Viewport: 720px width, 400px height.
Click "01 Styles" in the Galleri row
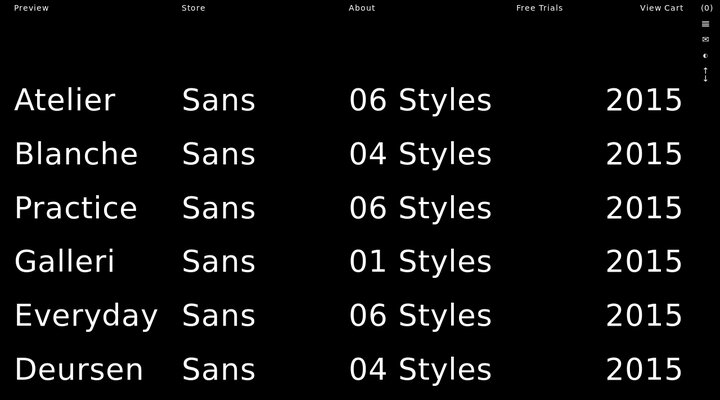(x=420, y=262)
